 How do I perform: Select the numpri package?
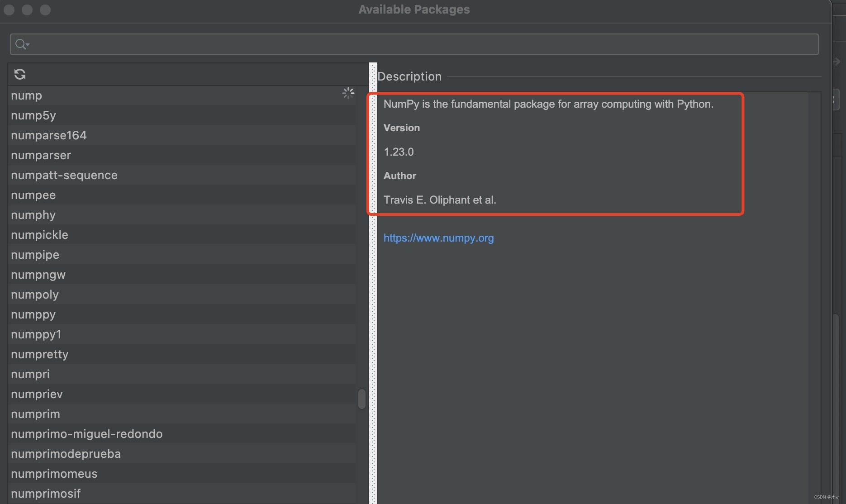[x=182, y=374]
